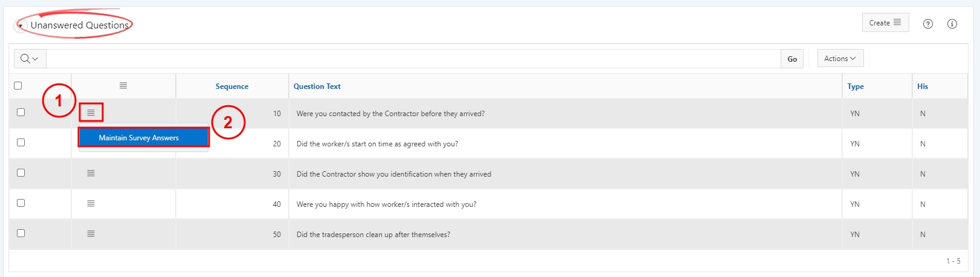Open row menu icon for sequence 40
This screenshot has height=277, width=980.
pyautogui.click(x=91, y=203)
